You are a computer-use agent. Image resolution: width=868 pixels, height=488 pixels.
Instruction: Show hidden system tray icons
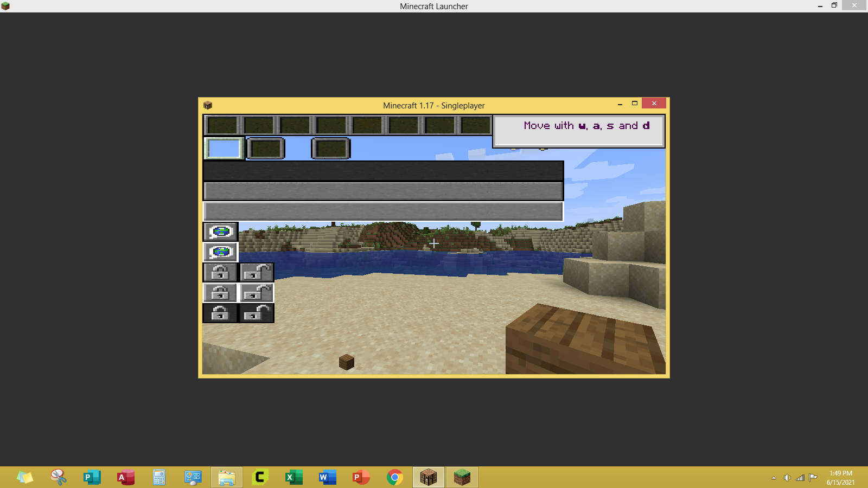pos(774,478)
